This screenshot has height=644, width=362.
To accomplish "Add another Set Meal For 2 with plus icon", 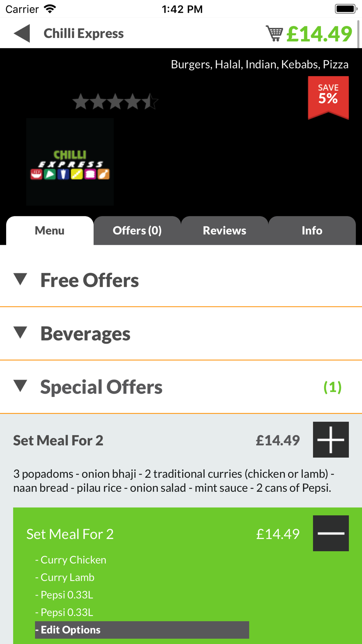I will click(331, 439).
